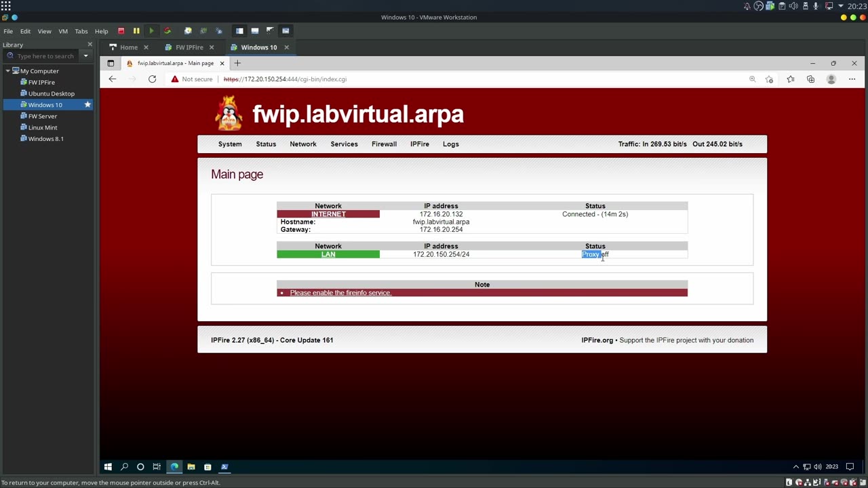This screenshot has height=488, width=868.
Task: Select Ubuntu Desktop in the library
Action: tap(52, 94)
